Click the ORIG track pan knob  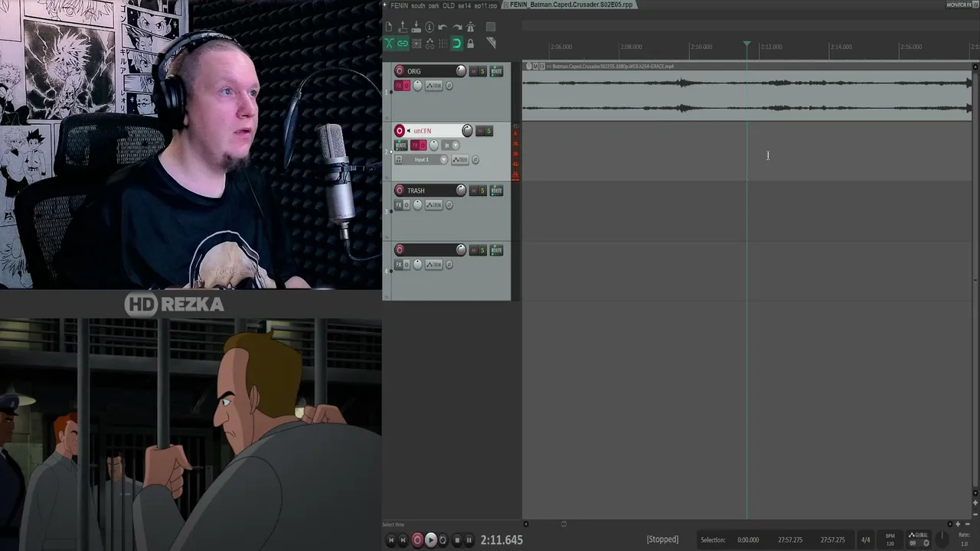pyautogui.click(x=417, y=85)
